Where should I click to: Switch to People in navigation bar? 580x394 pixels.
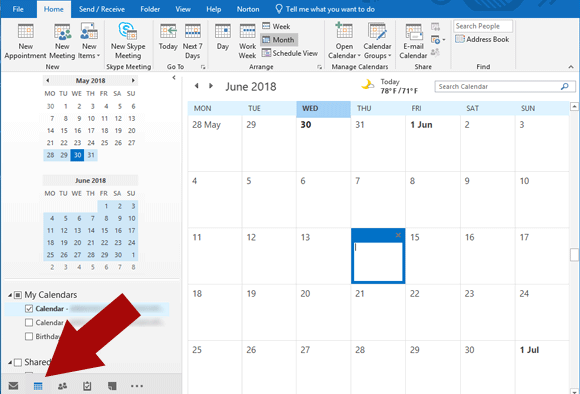pos(63,386)
